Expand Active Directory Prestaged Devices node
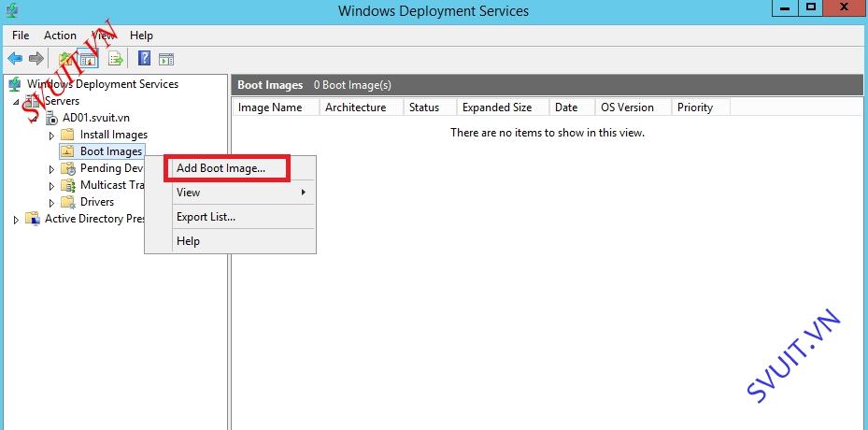The height and width of the screenshot is (430, 868). click(16, 220)
